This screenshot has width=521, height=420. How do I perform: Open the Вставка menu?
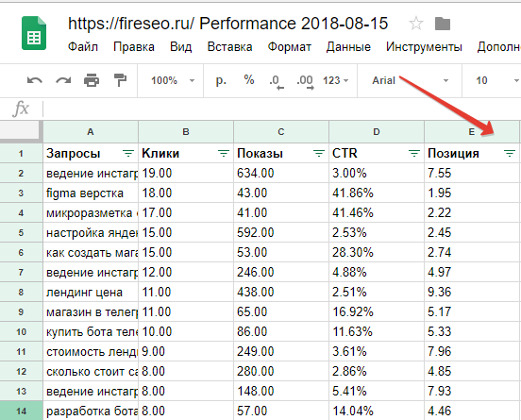click(x=229, y=47)
